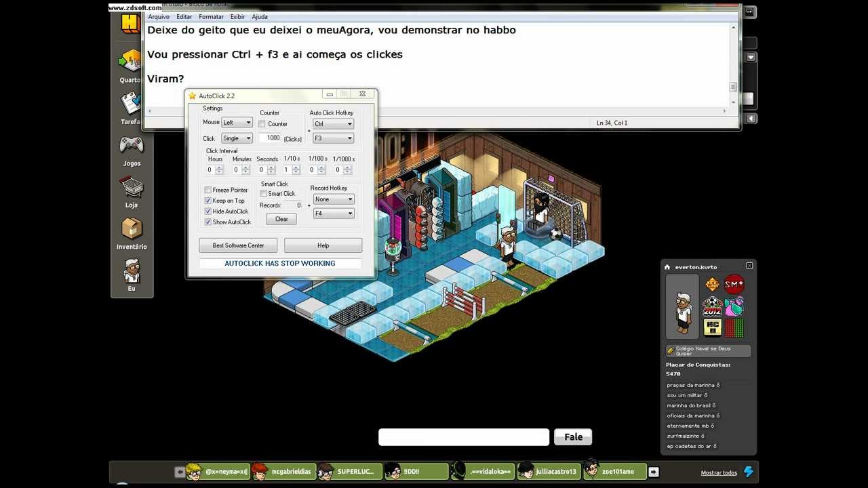
Task: Open the Quarto navigator icon in Habbo sidebar
Action: click(131, 61)
